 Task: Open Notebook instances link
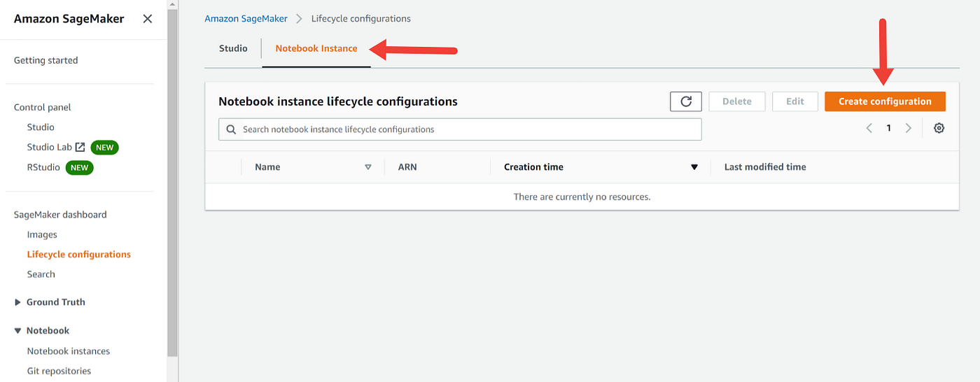[69, 351]
